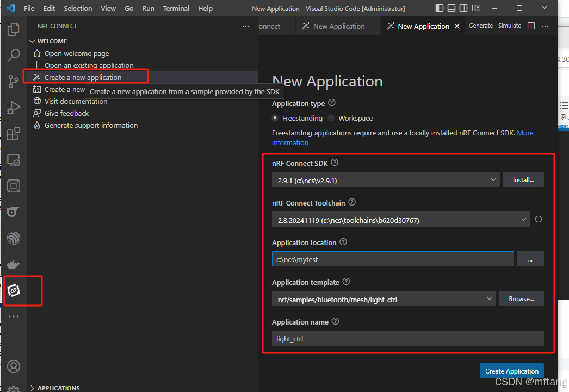This screenshot has width=569, height=392.
Task: Open the Application template dropdown
Action: pyautogui.click(x=384, y=299)
